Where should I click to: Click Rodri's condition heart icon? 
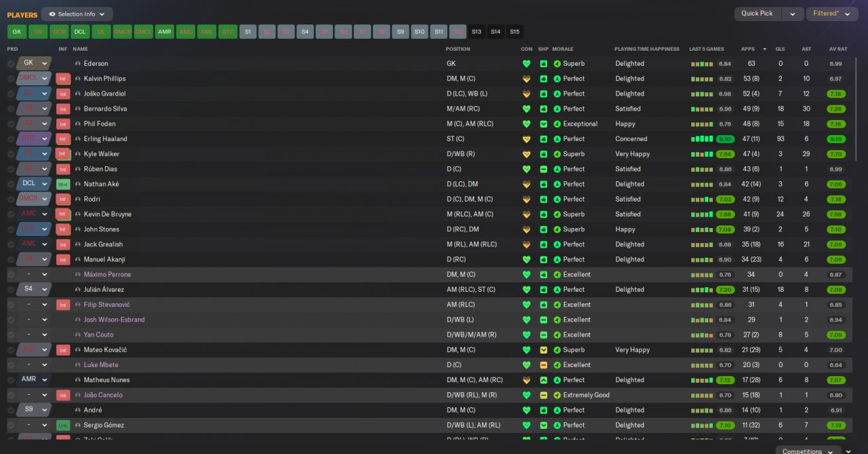pyautogui.click(x=526, y=200)
